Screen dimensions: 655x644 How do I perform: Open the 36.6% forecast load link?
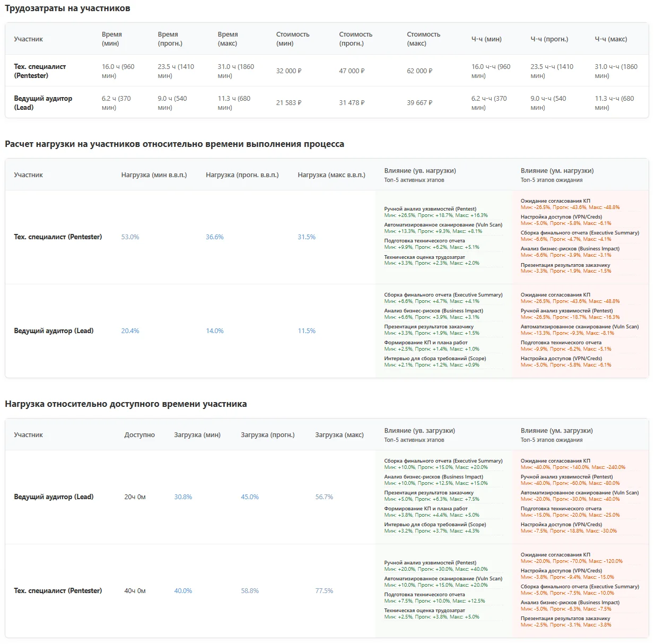pos(215,237)
